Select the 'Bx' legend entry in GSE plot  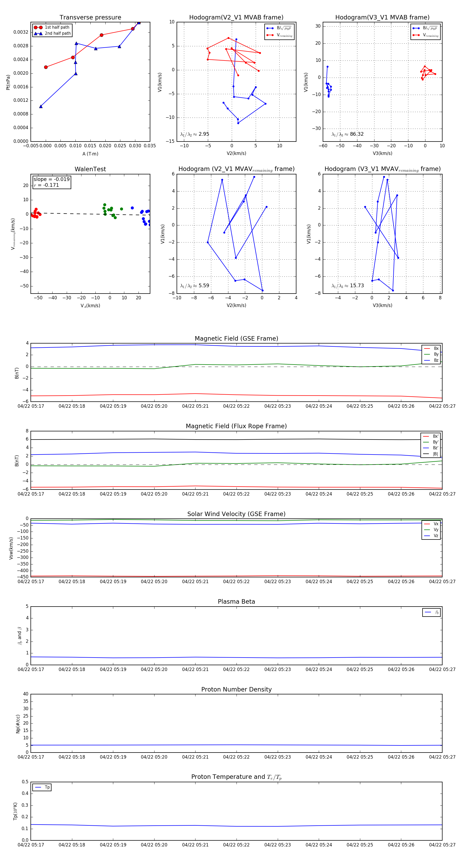pos(431,349)
